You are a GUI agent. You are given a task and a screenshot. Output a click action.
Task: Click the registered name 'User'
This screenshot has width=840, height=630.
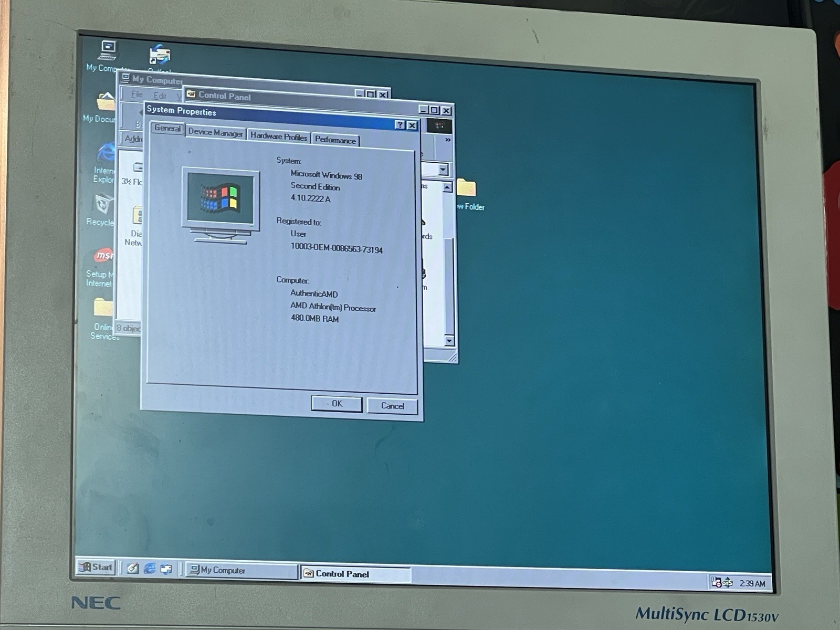(x=298, y=234)
